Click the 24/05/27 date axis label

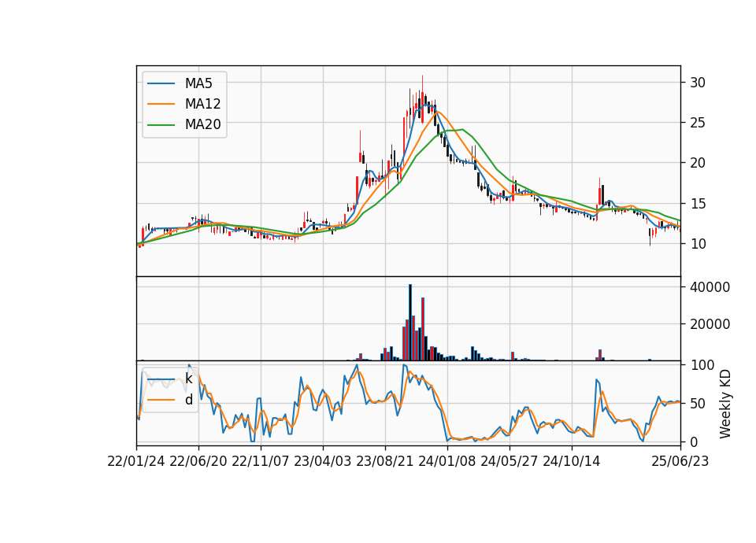(x=510, y=461)
